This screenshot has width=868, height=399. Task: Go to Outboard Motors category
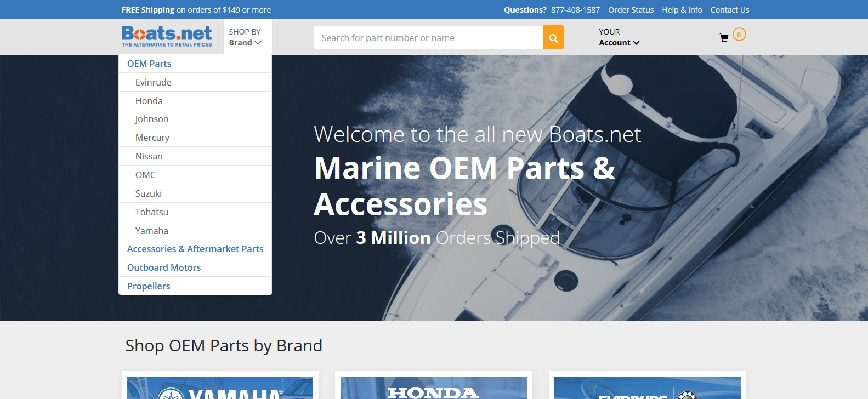tap(164, 267)
